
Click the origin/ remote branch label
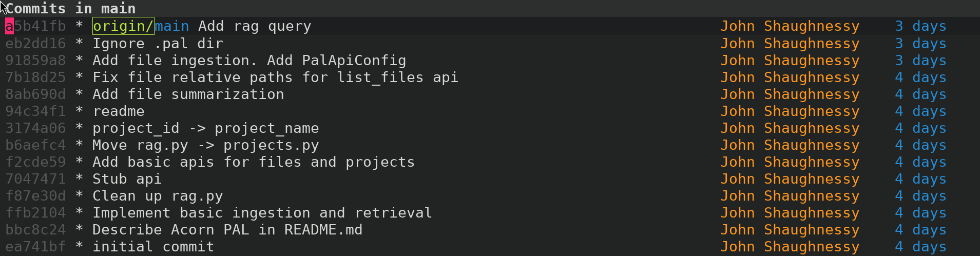click(x=123, y=26)
